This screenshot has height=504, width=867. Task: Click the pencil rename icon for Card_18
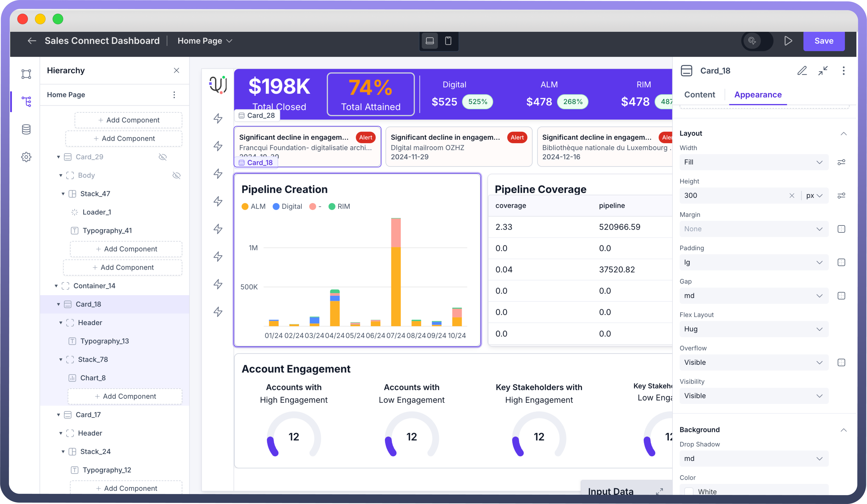(x=802, y=71)
